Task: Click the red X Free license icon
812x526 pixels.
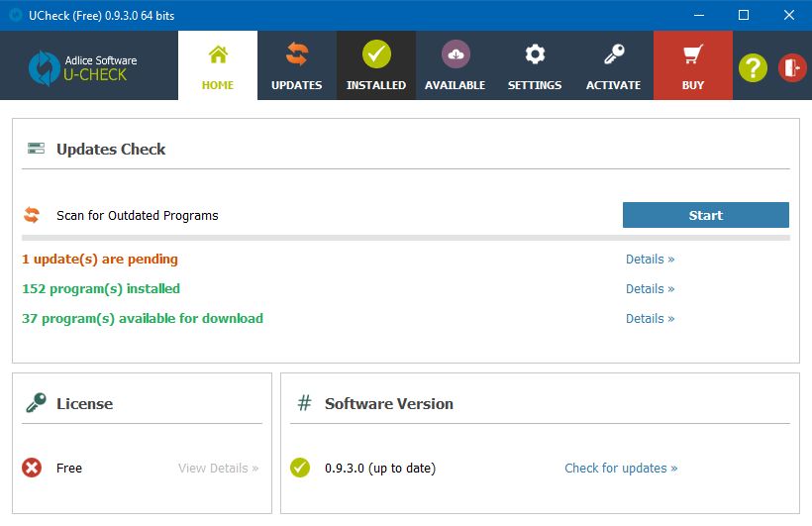Action: pyautogui.click(x=32, y=468)
